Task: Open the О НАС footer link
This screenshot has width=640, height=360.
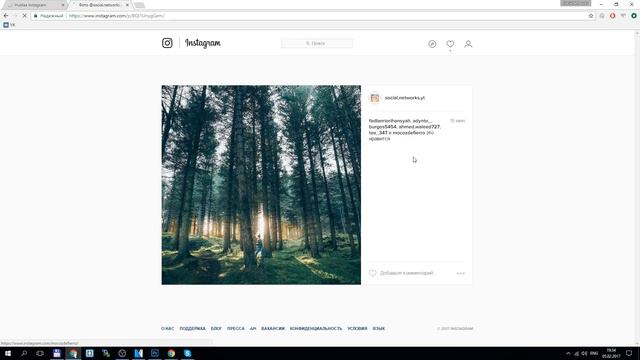Action: coord(167,329)
